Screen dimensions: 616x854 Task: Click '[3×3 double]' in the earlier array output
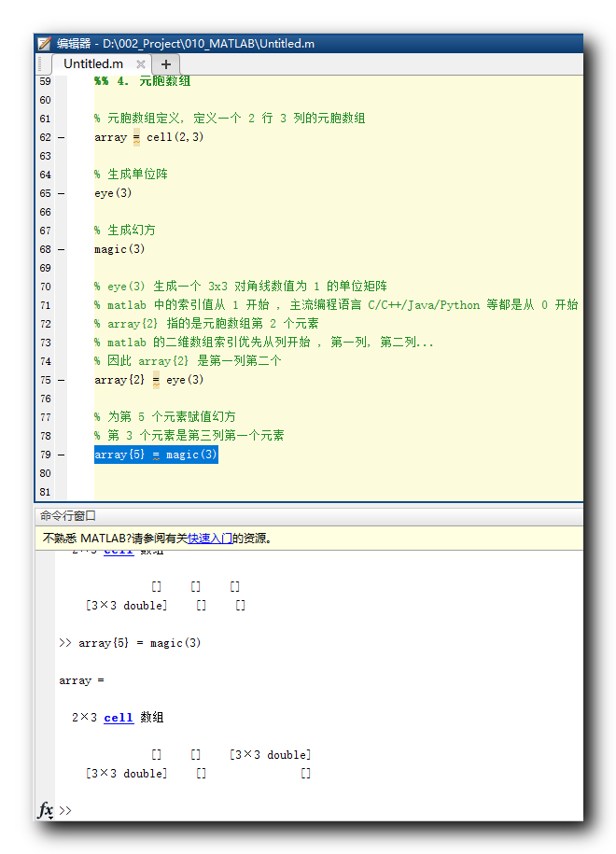coord(126,606)
